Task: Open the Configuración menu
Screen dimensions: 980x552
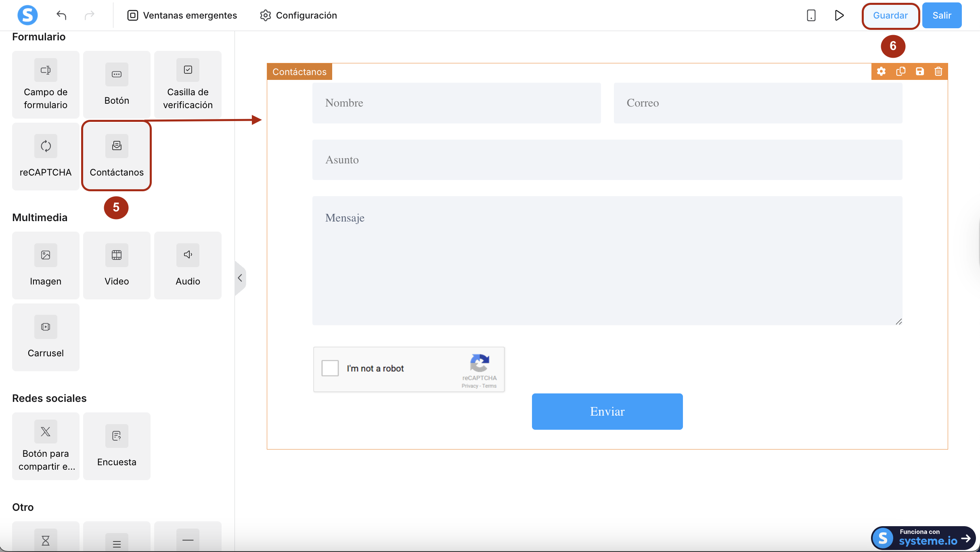Action: 299,15
